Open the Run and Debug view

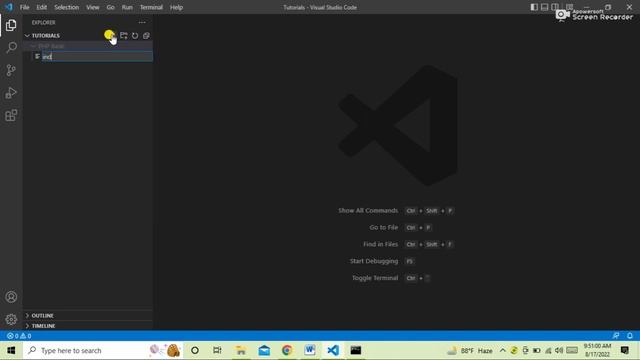pos(11,93)
